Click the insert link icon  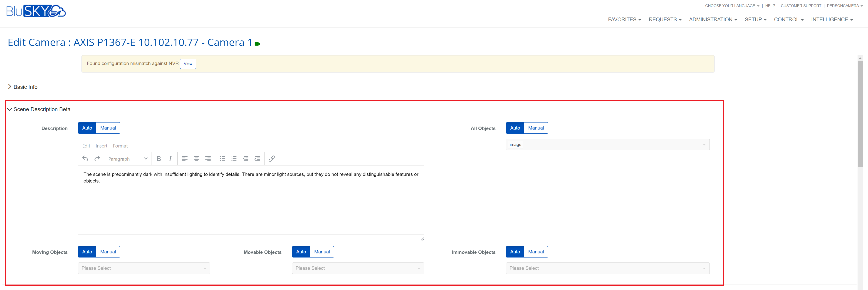(272, 158)
